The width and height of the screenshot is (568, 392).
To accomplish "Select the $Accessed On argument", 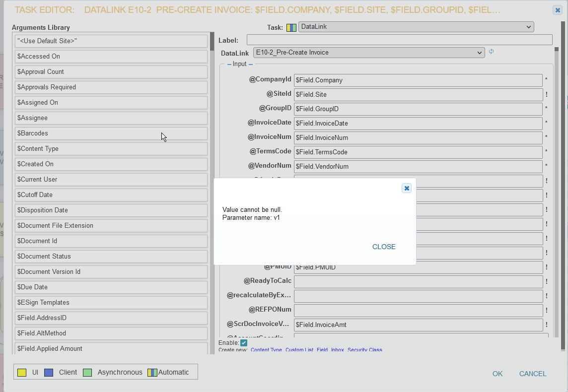I will click(x=111, y=57).
